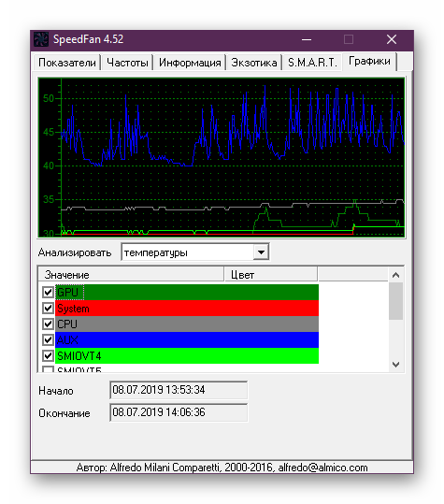Click the red System color bar
The height and width of the screenshot is (504, 444).
tap(187, 308)
